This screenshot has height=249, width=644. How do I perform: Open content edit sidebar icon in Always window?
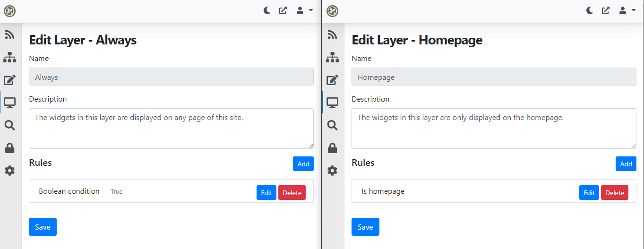click(x=10, y=80)
